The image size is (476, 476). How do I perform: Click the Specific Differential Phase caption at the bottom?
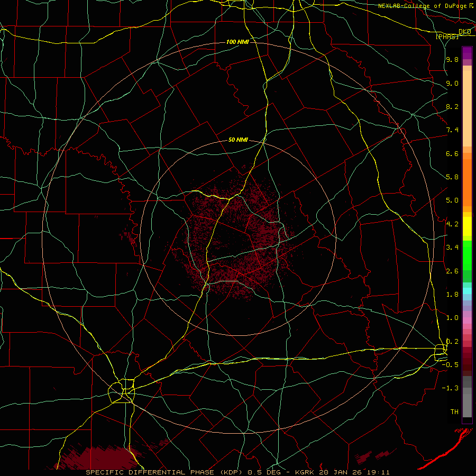[x=237, y=472]
